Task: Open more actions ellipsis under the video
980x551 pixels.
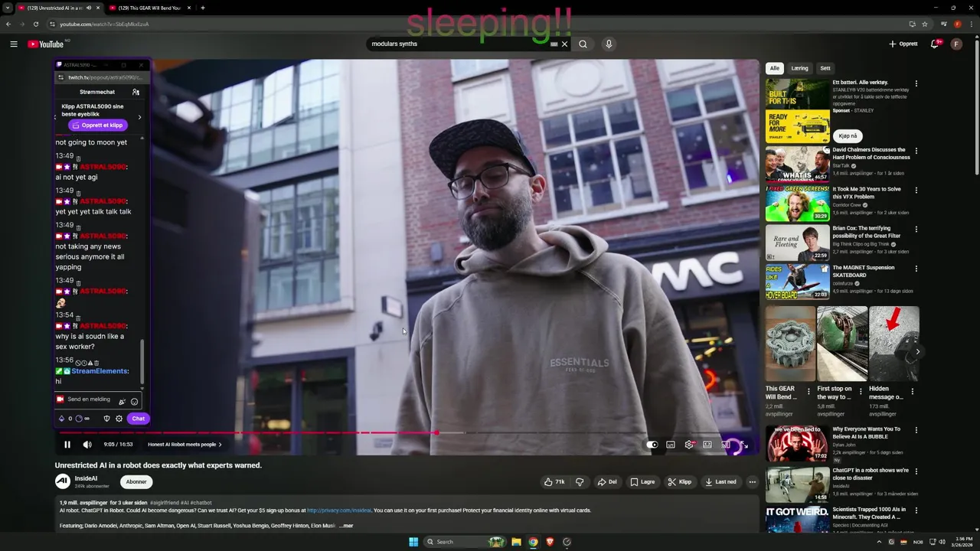Action: pos(753,482)
